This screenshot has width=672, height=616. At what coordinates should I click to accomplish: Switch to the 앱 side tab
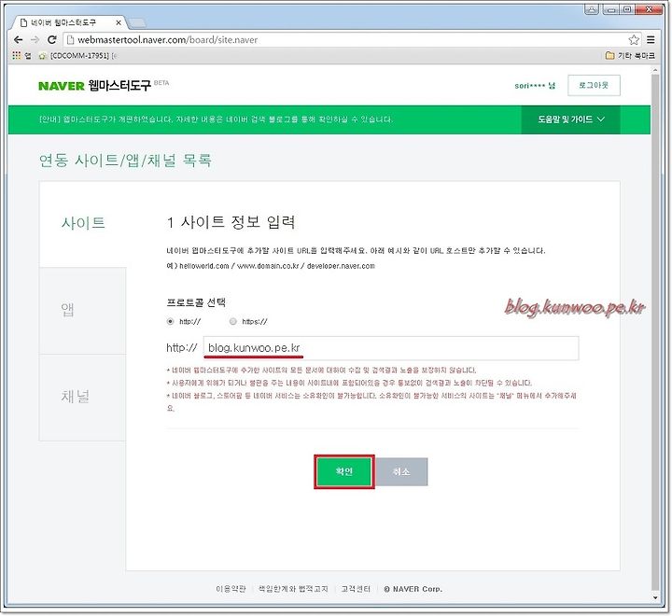[x=83, y=311]
